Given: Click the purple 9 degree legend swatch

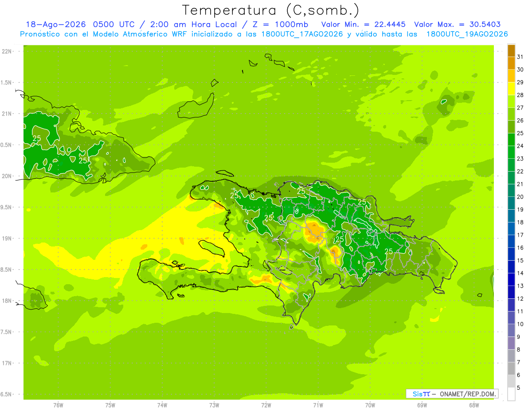Looking at the screenshot, I should coord(511,331).
